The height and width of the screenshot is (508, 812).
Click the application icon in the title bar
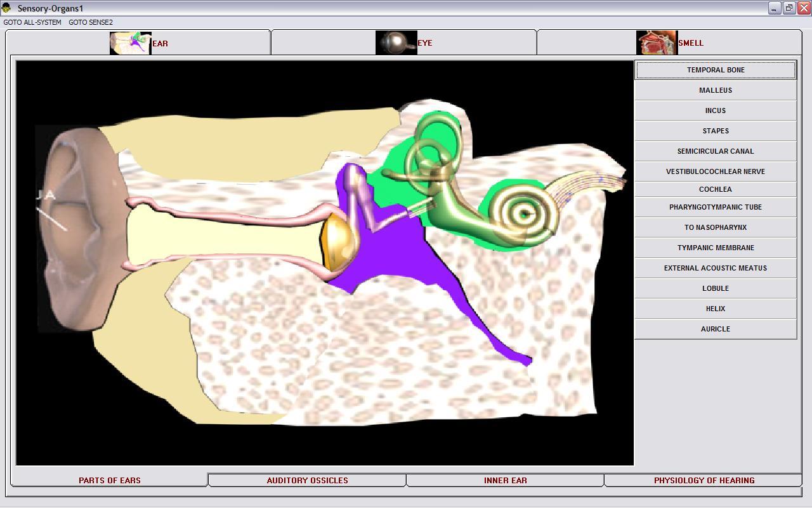point(8,8)
